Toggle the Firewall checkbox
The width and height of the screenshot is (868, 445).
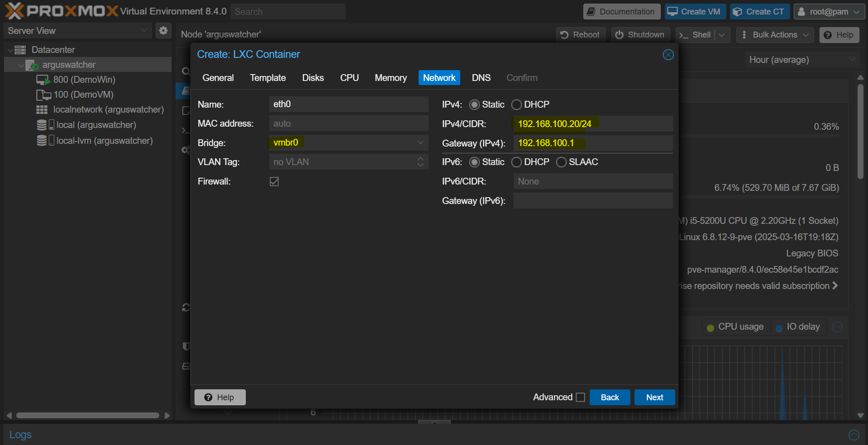274,181
